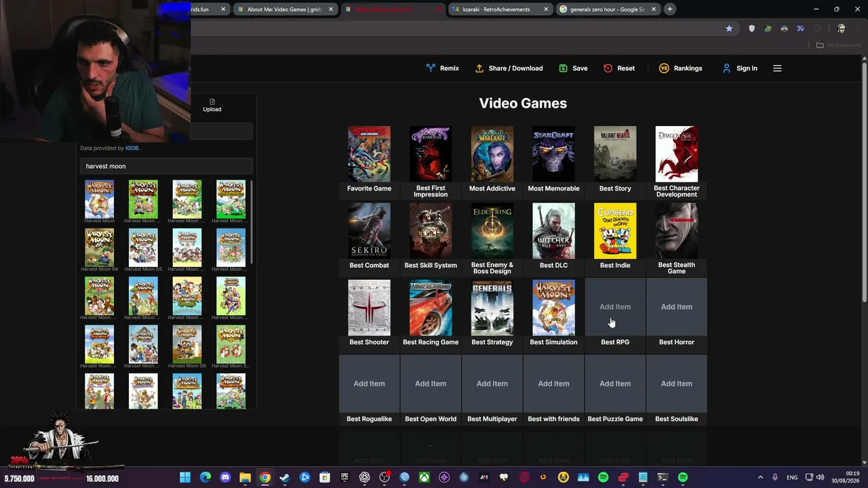Add an item to Best Open World
This screenshot has height=488, width=868.
pyautogui.click(x=431, y=384)
